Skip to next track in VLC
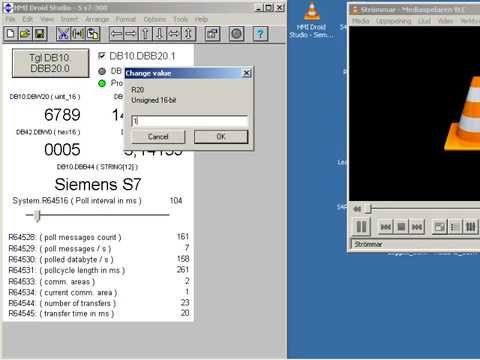The width and height of the screenshot is (480, 360). 417,227
